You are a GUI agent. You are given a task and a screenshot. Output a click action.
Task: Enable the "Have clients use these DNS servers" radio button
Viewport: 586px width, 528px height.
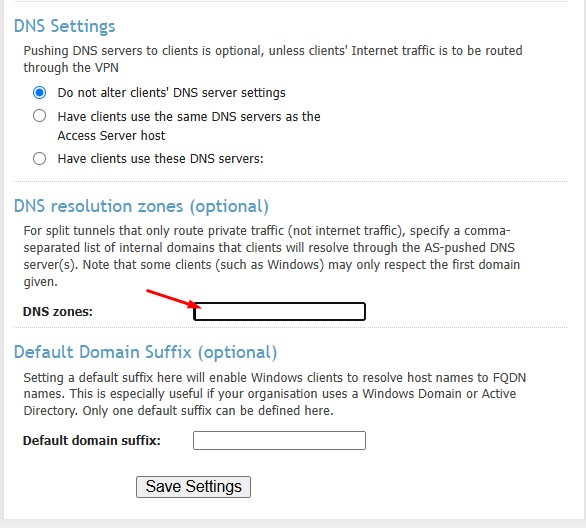coord(39,158)
